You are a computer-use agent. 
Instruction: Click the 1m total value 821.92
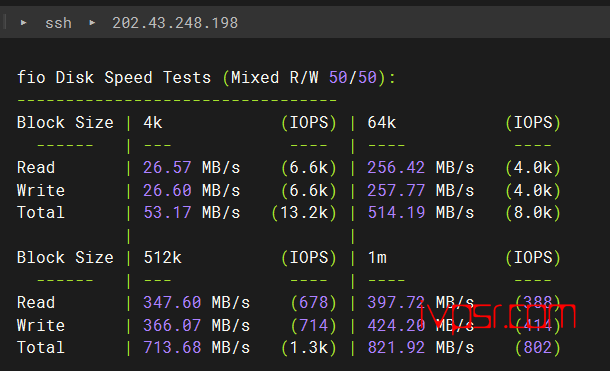coord(396,347)
